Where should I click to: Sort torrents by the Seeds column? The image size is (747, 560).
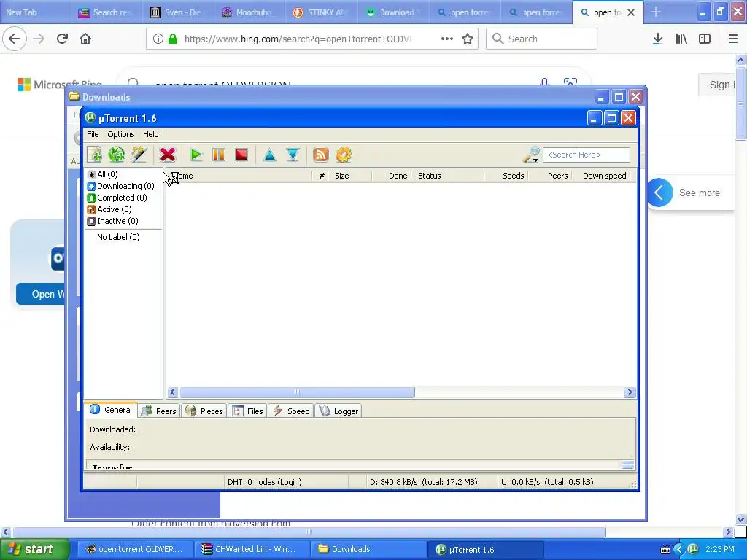(506, 176)
